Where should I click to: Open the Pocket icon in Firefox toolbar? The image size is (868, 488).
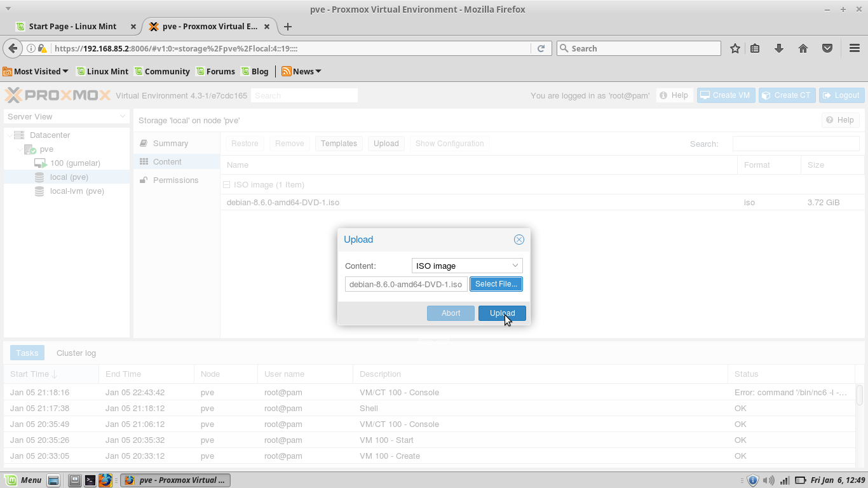click(827, 48)
